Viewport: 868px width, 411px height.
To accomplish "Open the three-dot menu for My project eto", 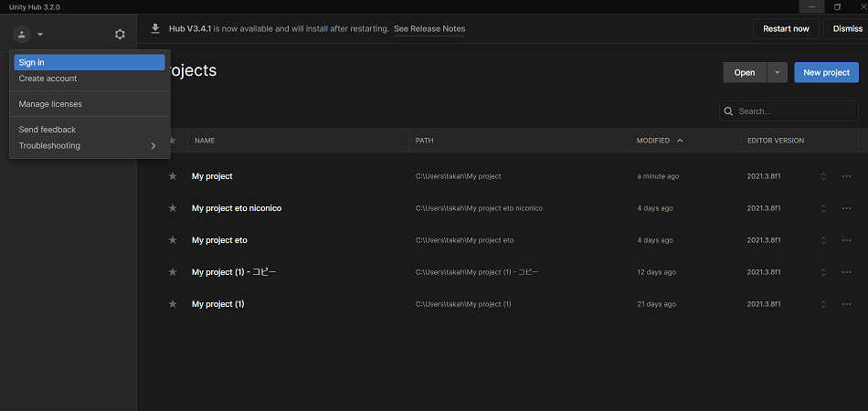I will (x=846, y=240).
